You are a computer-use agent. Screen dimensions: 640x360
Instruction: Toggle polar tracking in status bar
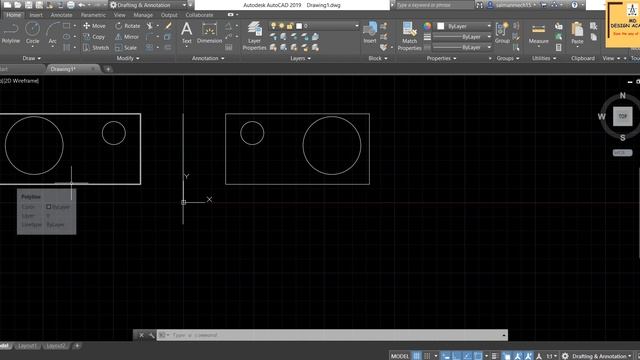pyautogui.click(x=467, y=356)
